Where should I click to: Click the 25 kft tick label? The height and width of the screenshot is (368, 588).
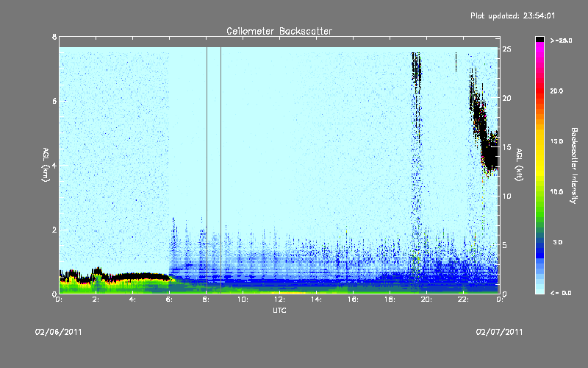506,49
